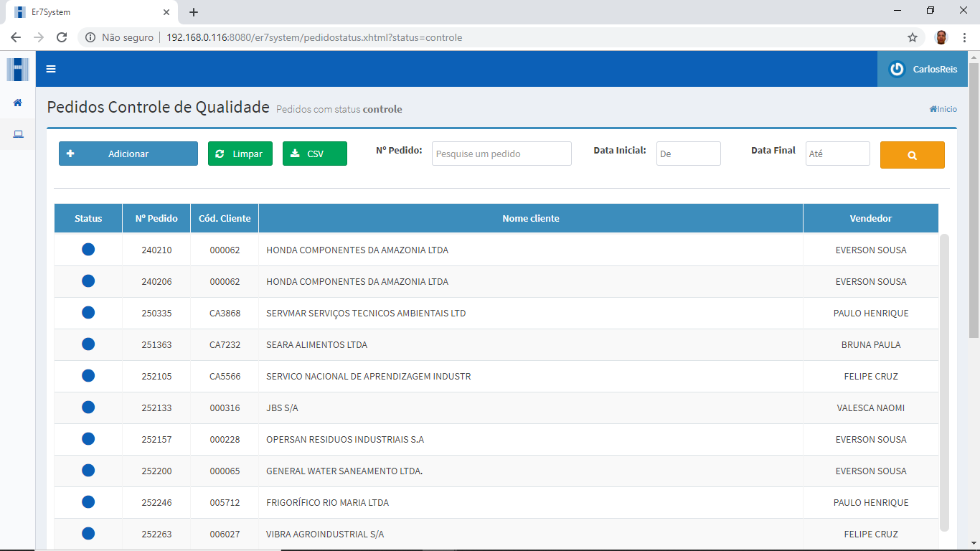Click the 'Não seguro' site info indicator
Viewport: 980px width, 551px height.
pos(119,37)
